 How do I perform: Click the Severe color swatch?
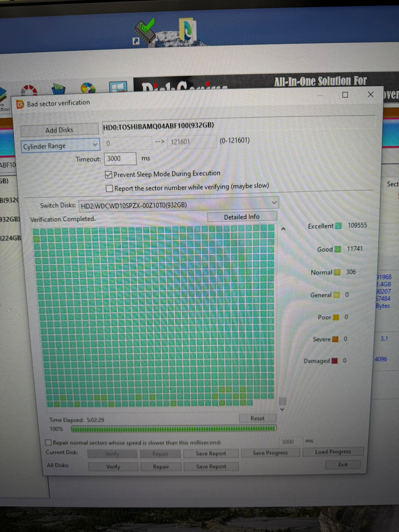tap(335, 339)
